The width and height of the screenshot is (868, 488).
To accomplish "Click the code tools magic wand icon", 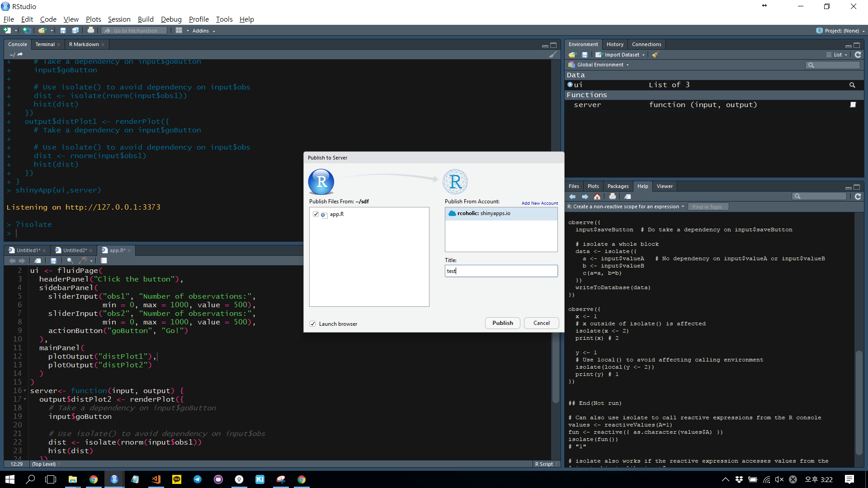I will pos(83,261).
